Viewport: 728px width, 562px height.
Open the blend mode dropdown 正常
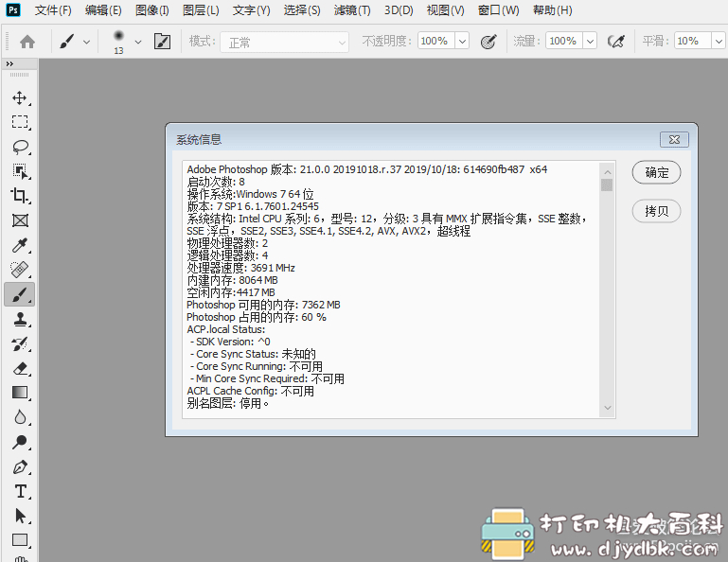[284, 43]
